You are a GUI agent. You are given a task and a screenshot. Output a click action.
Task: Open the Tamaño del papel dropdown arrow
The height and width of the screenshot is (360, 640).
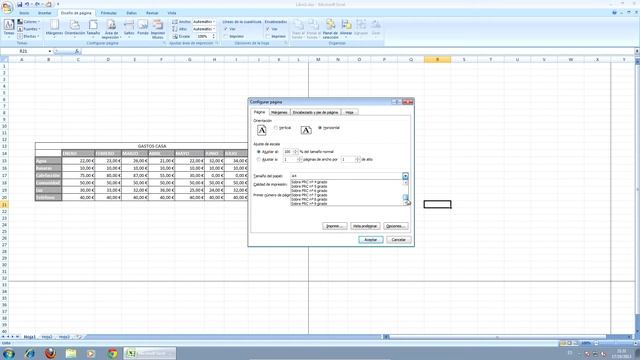pos(405,176)
